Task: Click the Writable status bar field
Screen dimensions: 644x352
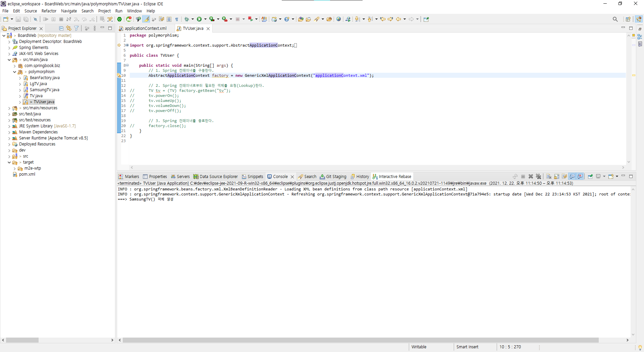Action: 419,347
